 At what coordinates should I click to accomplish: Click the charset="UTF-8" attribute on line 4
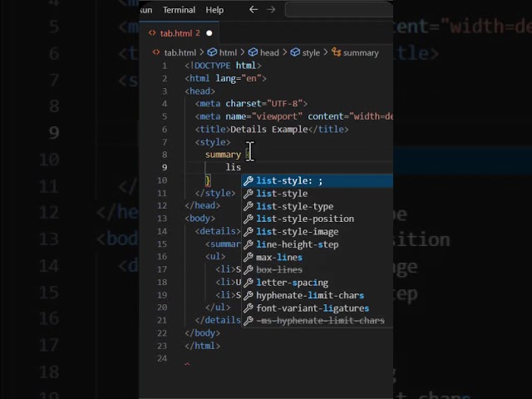coord(264,103)
